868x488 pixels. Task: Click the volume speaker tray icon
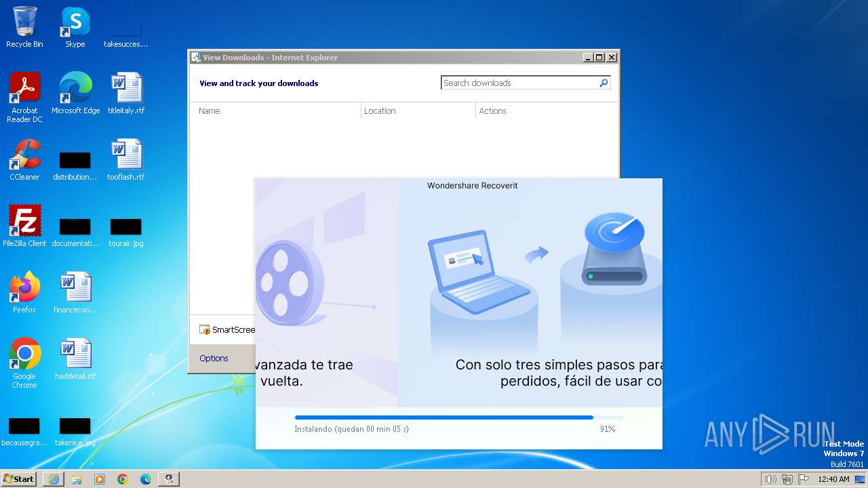[771, 479]
